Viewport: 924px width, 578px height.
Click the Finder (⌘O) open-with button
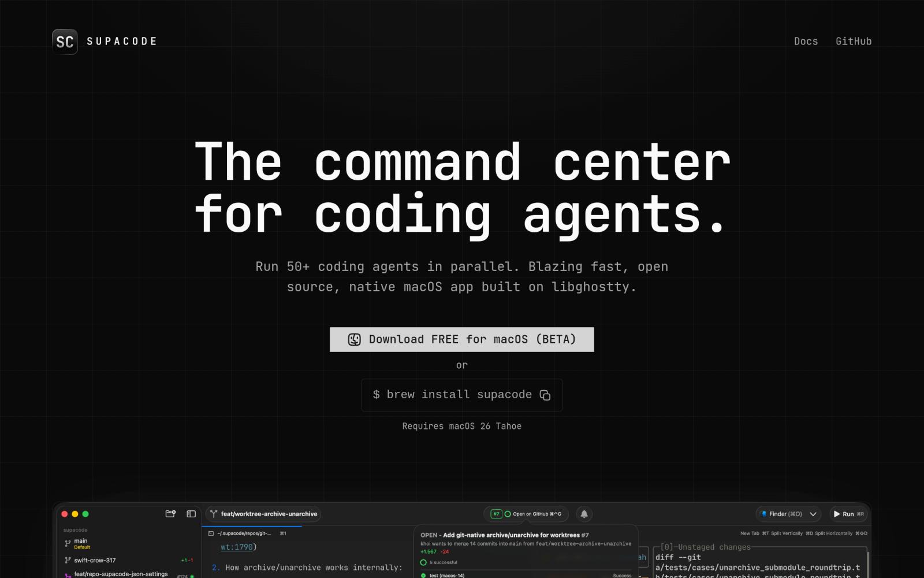[x=781, y=514]
